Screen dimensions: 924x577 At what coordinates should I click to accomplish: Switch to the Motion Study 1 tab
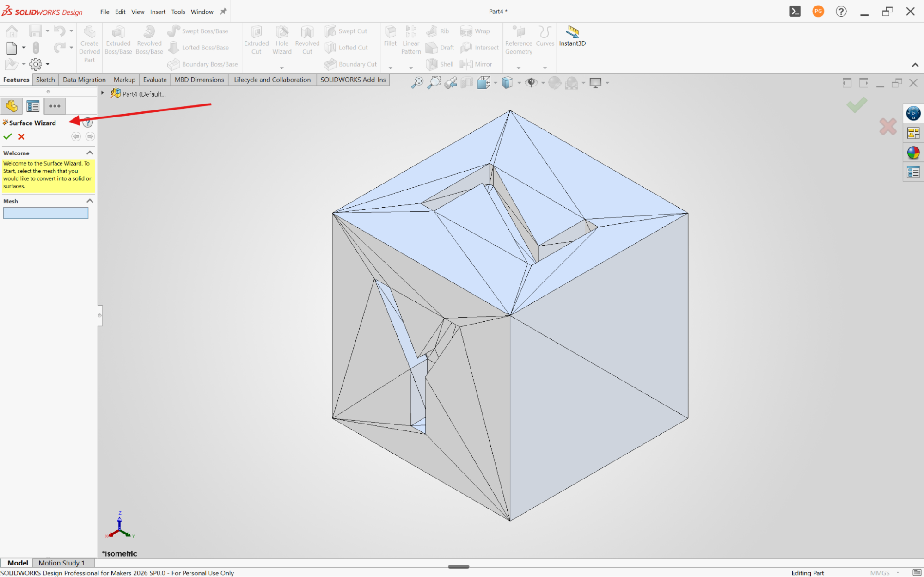point(61,563)
